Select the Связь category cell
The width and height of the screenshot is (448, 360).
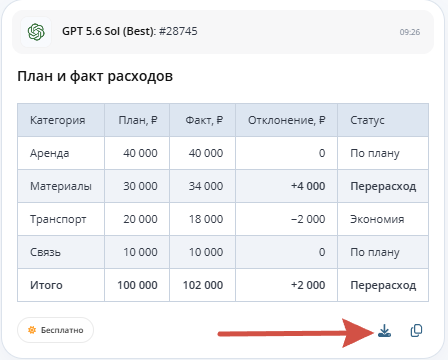pos(61,252)
